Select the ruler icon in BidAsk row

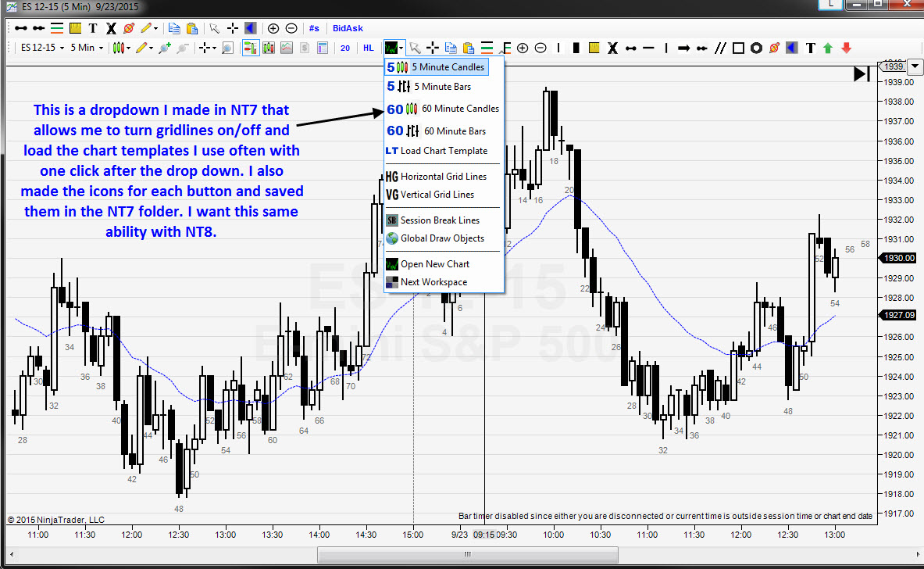tap(75, 28)
